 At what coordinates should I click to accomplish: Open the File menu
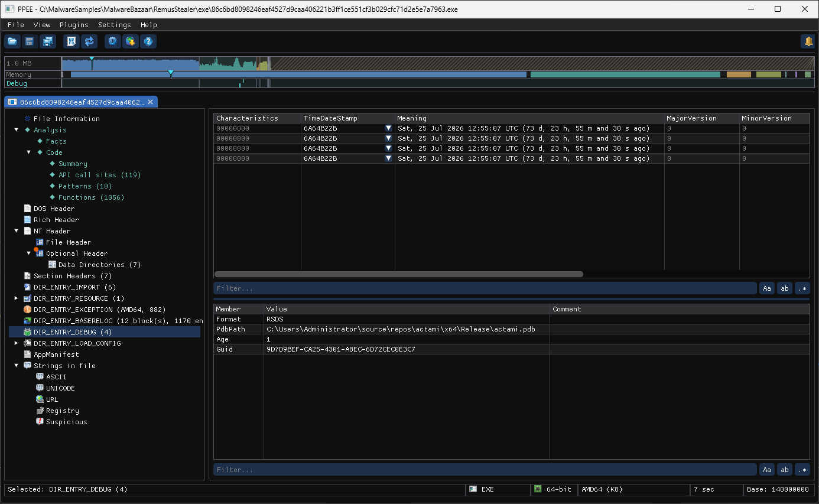(x=16, y=25)
